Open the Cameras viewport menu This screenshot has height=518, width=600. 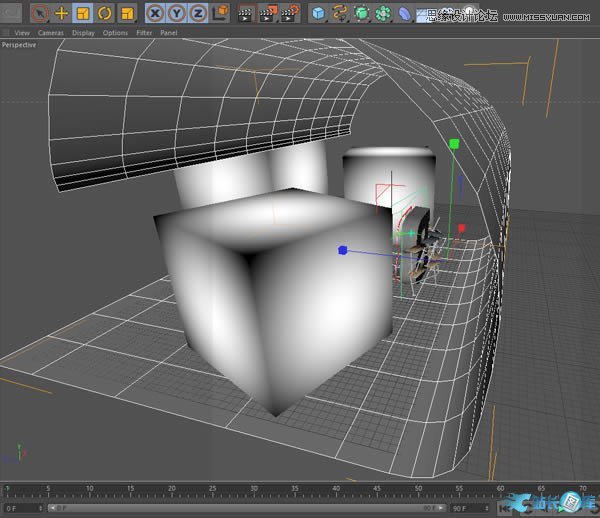[x=51, y=33]
